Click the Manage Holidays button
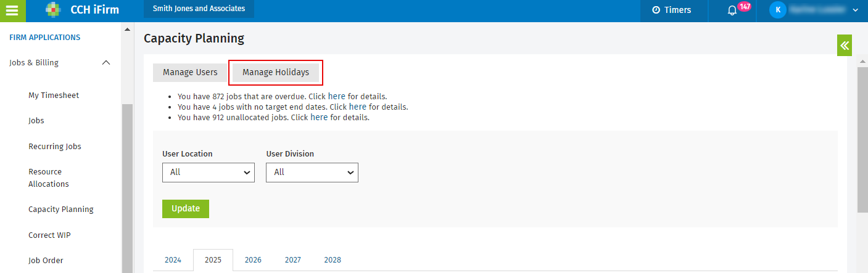Viewport: 868px width, 273px height. coord(276,73)
